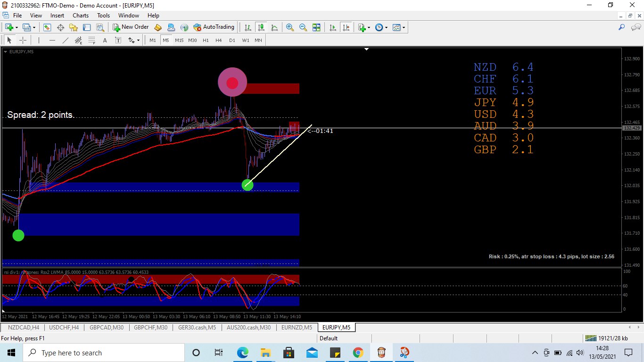
Task: Open the Strategy Tester icon
Action: point(100,27)
